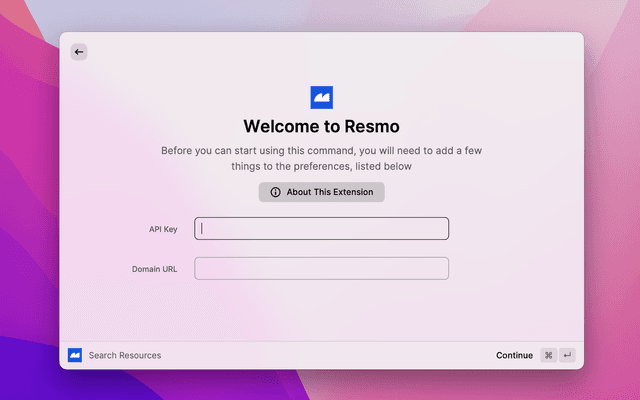The height and width of the screenshot is (400, 640).
Task: Click the Resmo icon beside Search Resources
Action: [x=75, y=355]
